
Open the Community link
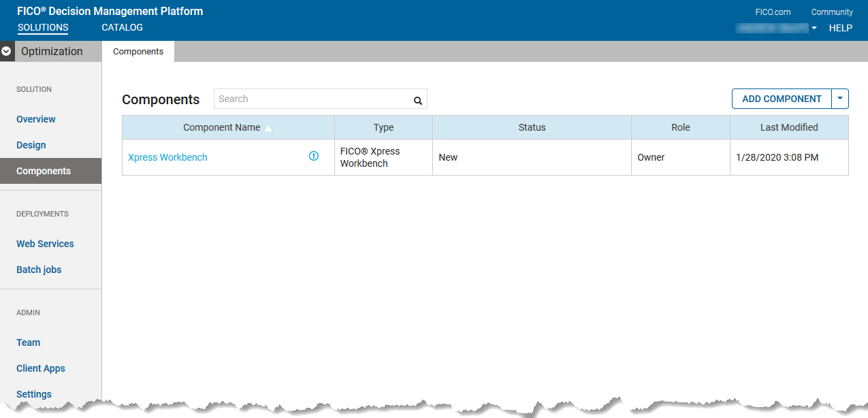[x=832, y=12]
